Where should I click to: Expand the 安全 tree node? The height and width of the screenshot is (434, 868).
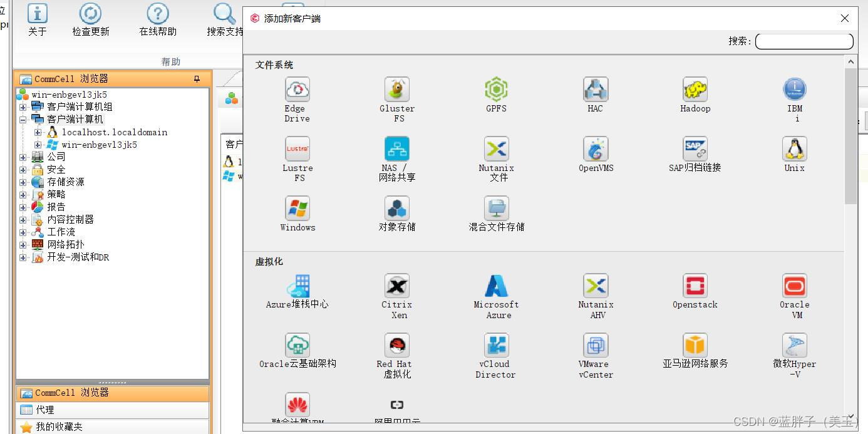[x=23, y=170]
